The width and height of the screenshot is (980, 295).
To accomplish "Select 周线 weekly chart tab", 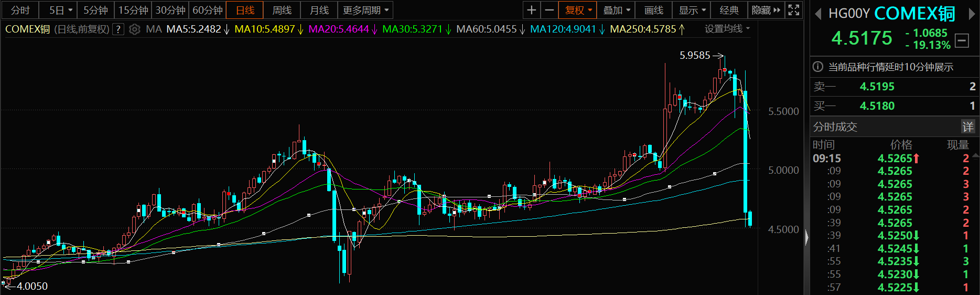I will click(x=282, y=10).
